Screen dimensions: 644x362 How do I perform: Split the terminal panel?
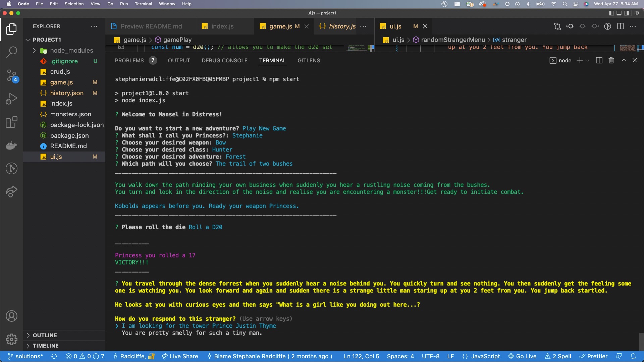tap(599, 60)
